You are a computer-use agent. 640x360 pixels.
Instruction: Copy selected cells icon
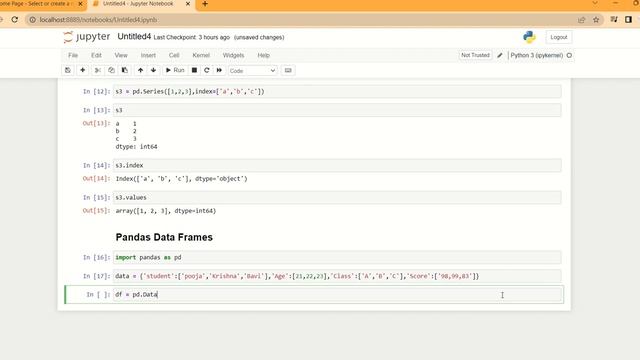click(x=111, y=70)
